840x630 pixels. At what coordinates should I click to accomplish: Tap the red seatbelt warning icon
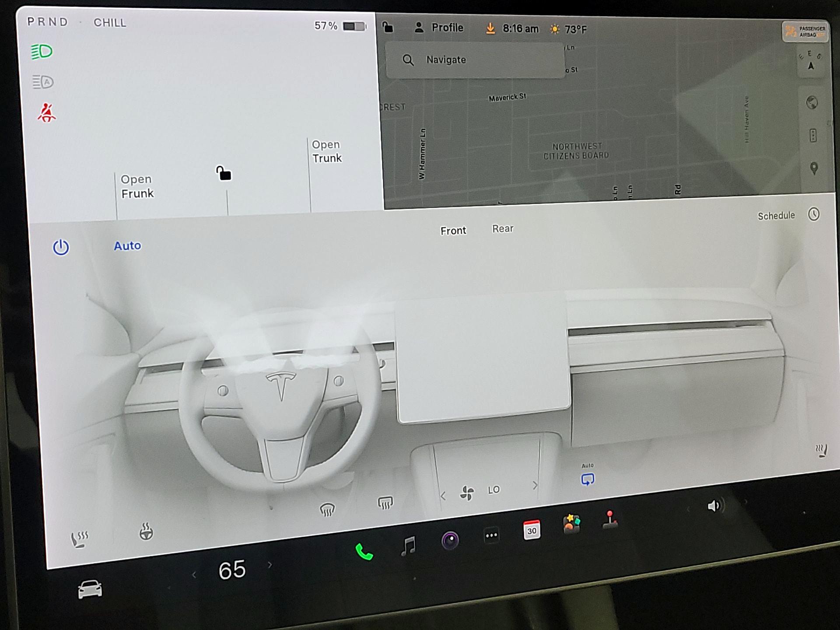[x=46, y=113]
